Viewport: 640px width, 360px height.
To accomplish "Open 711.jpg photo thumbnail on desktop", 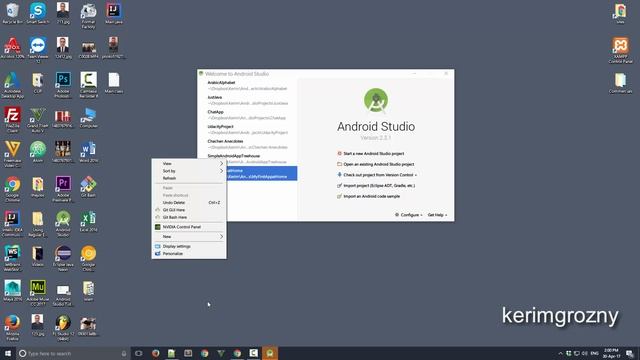I will [63, 13].
